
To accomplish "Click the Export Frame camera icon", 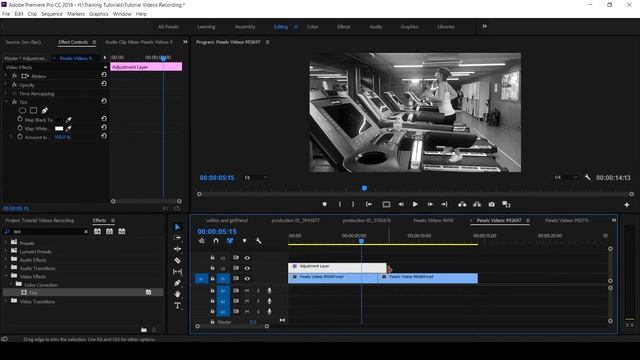I will pos(491,204).
